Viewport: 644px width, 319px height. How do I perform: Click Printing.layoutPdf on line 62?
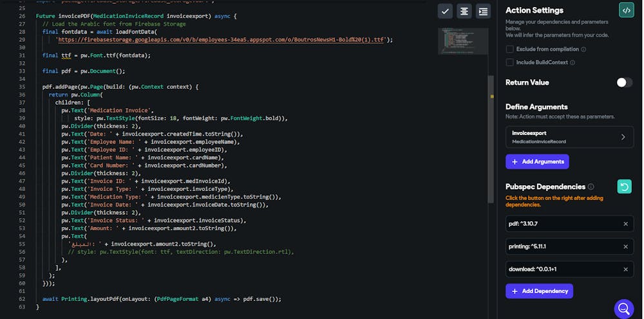90,299
